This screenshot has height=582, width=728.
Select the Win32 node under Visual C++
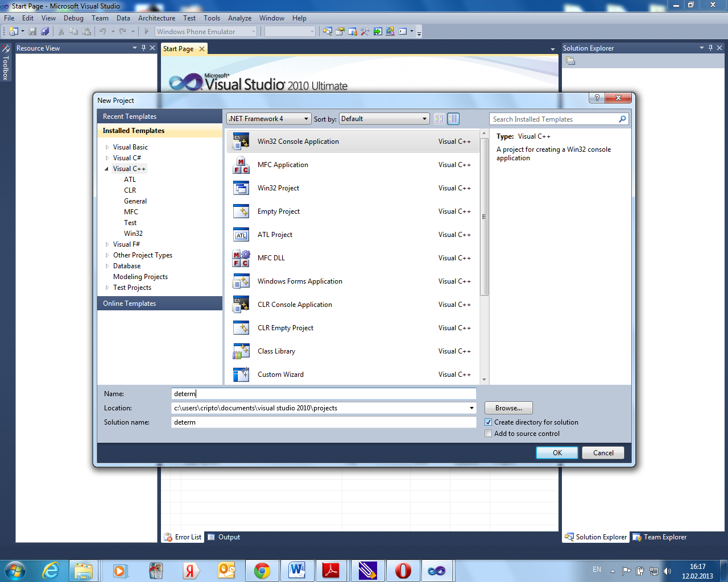(x=133, y=234)
